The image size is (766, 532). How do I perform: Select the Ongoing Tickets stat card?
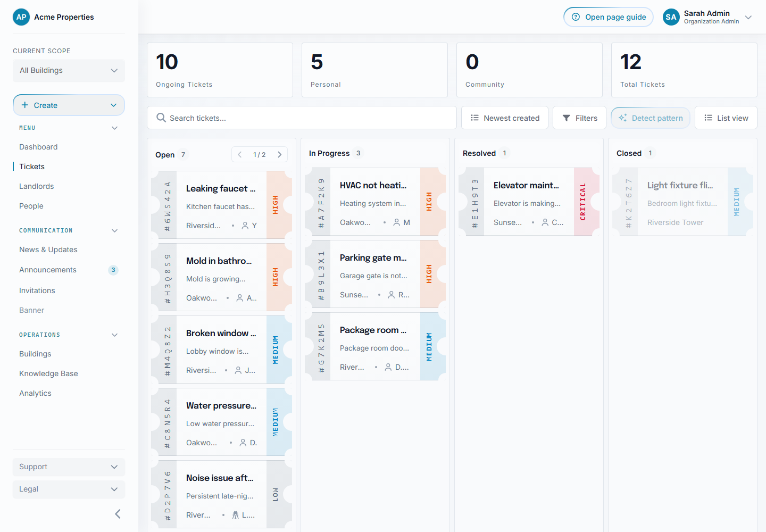pyautogui.click(x=220, y=70)
